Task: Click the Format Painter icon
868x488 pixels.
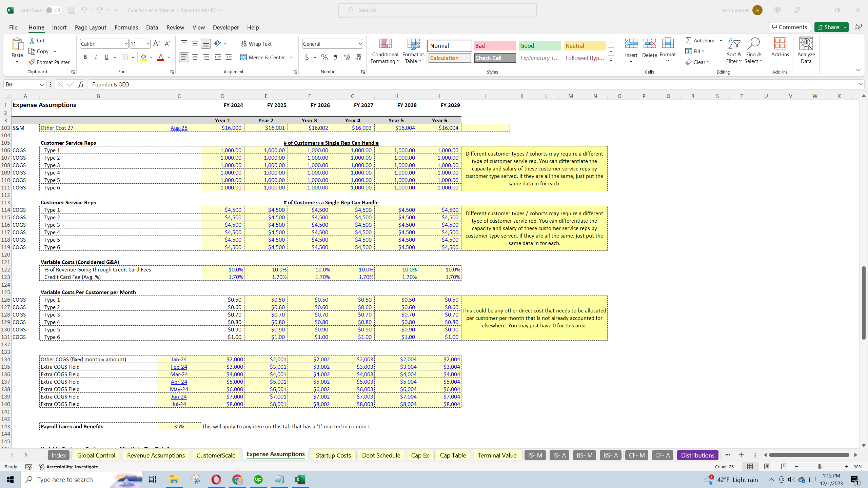Action: [x=32, y=62]
